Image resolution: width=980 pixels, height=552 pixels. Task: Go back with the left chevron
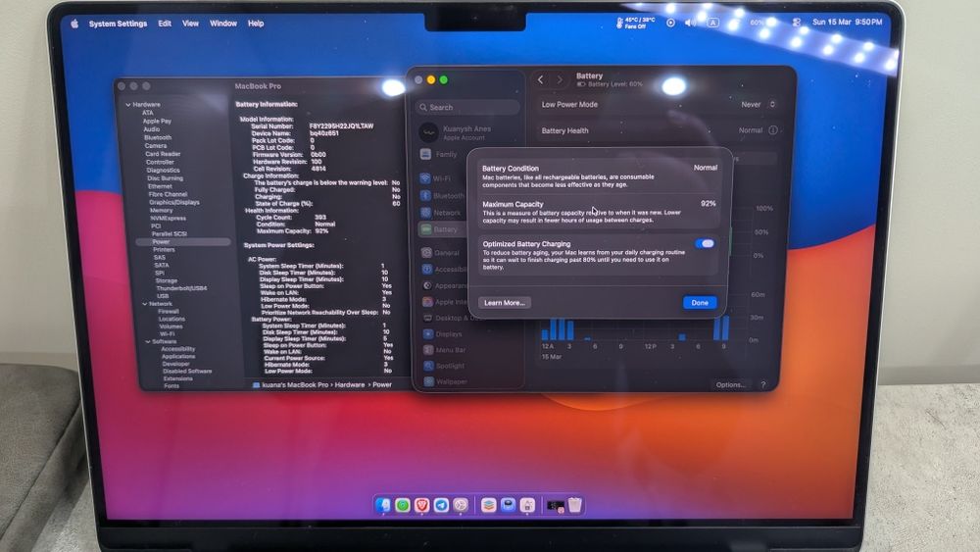click(541, 80)
